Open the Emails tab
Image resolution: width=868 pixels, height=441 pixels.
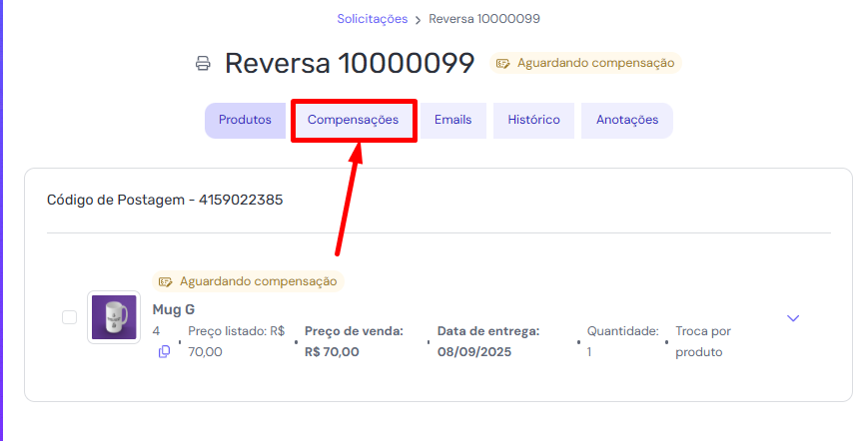click(452, 120)
